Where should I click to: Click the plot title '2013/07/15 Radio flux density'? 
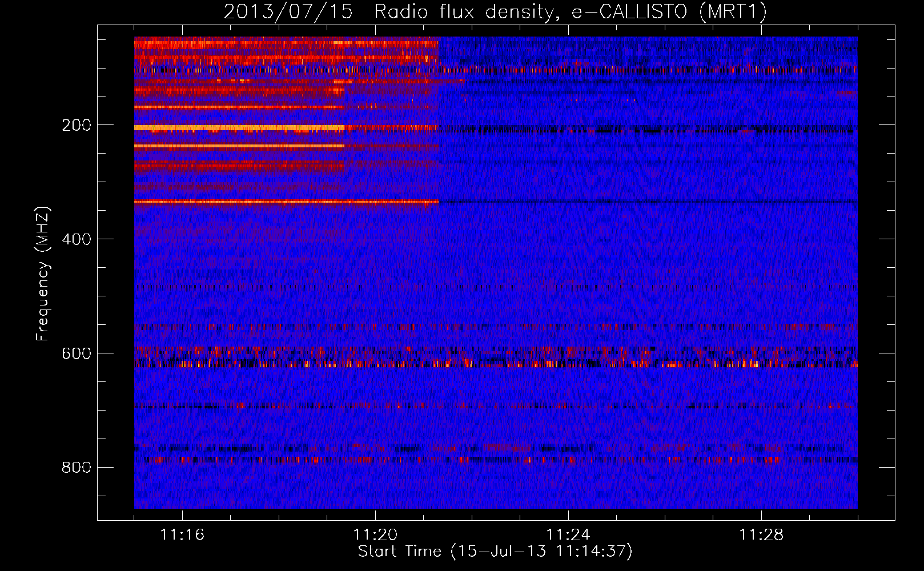495,12
